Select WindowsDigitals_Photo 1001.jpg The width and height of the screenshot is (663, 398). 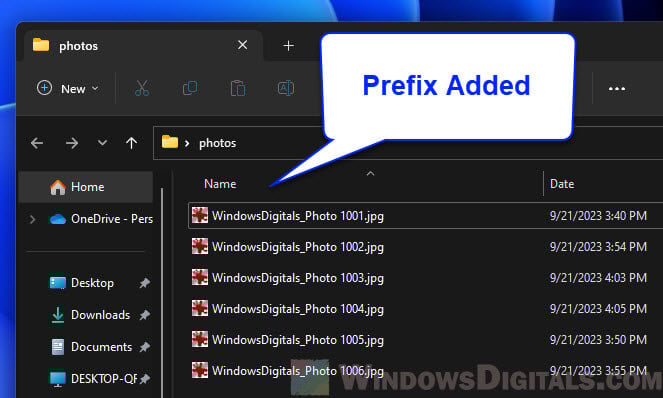(298, 216)
